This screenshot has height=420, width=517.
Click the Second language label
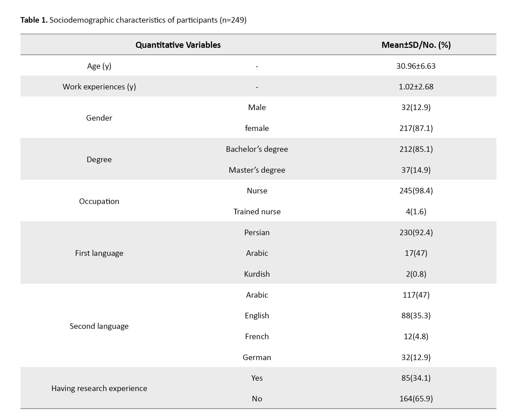coord(99,326)
